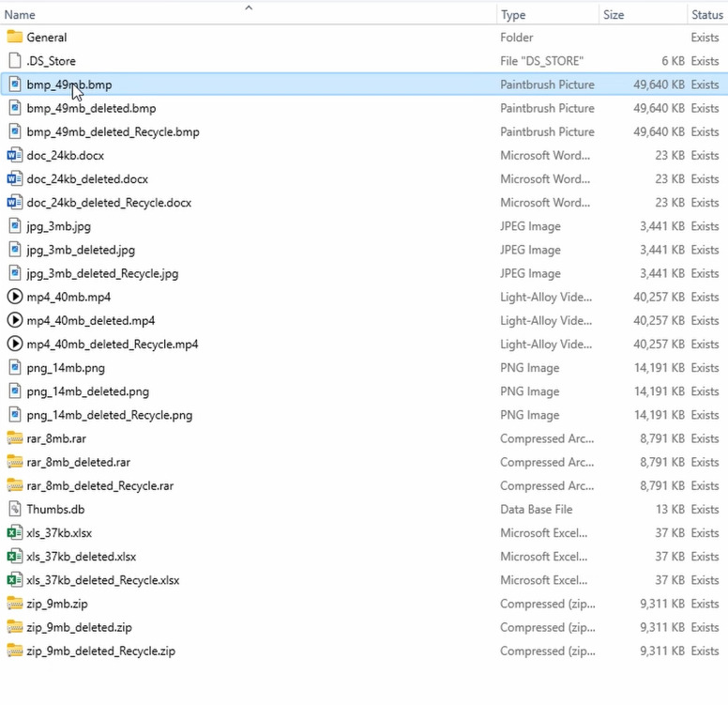Viewport: 728px width, 705px height.
Task: Select the file name xls_37kb.xlsx
Action: [x=59, y=533]
